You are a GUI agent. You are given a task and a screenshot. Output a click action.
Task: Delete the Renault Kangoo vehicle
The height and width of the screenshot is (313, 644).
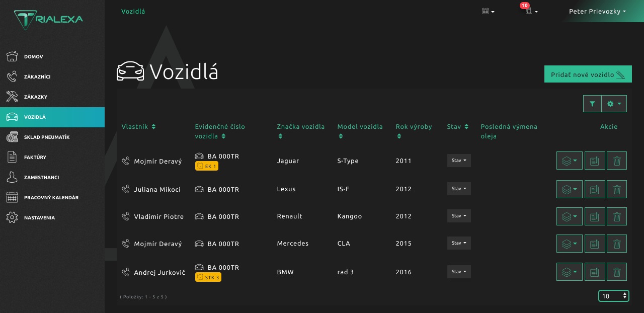pos(617,216)
